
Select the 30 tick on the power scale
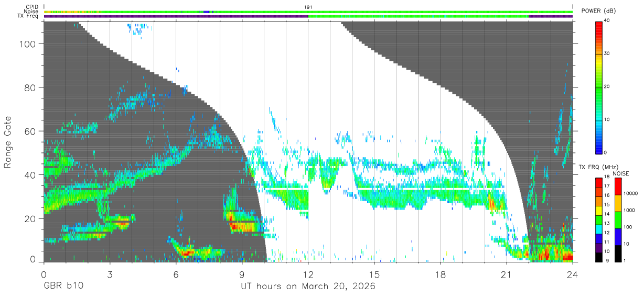(x=607, y=54)
